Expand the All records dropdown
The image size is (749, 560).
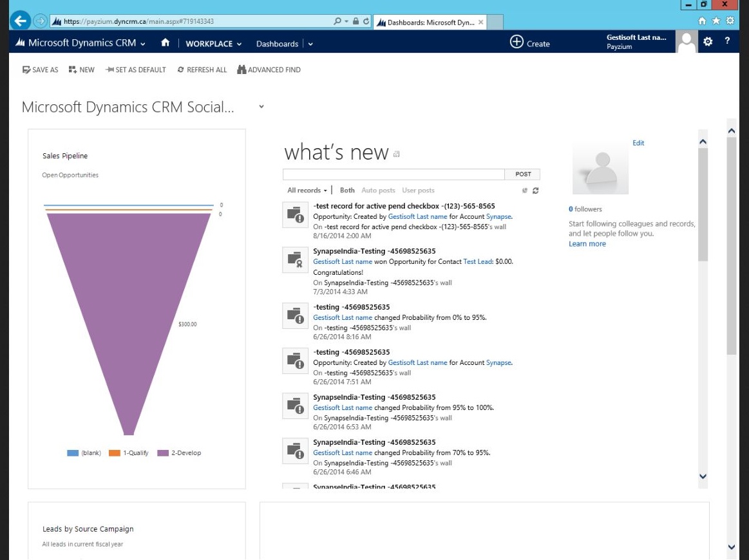(x=307, y=191)
